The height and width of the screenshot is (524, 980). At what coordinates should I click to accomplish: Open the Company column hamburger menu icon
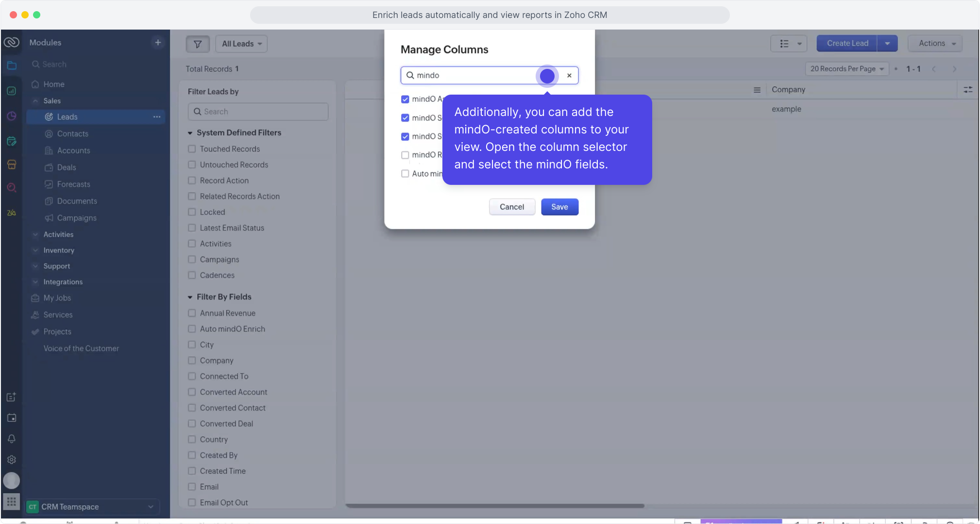coord(757,90)
